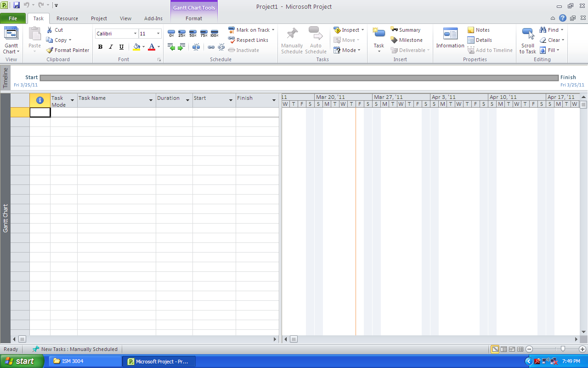Open the Copy dropdown arrow

(70, 40)
